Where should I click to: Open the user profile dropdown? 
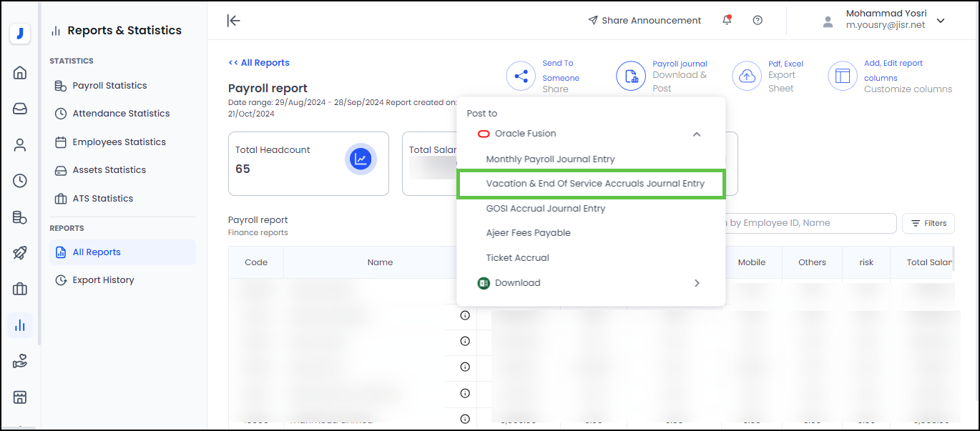pyautogui.click(x=941, y=21)
